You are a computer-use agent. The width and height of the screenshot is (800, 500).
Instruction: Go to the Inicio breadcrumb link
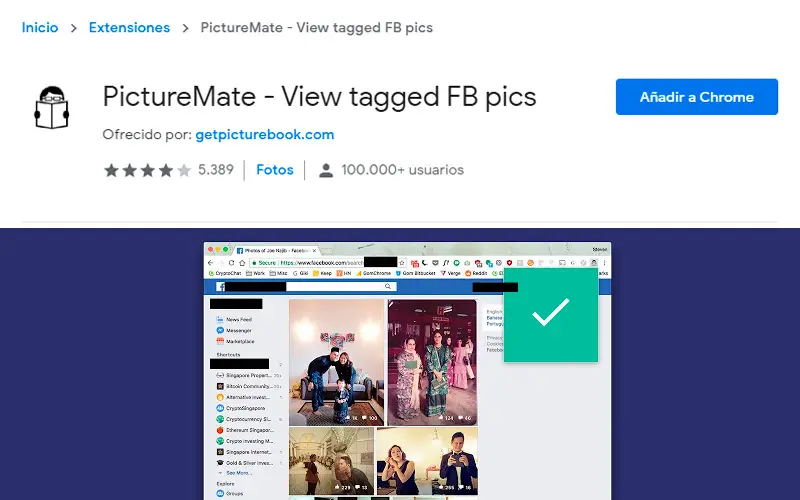point(40,28)
